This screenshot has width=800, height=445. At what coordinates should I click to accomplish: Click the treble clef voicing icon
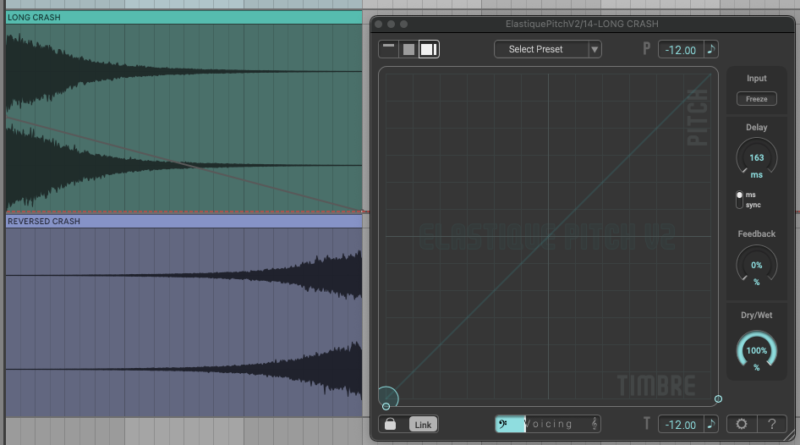(x=594, y=424)
